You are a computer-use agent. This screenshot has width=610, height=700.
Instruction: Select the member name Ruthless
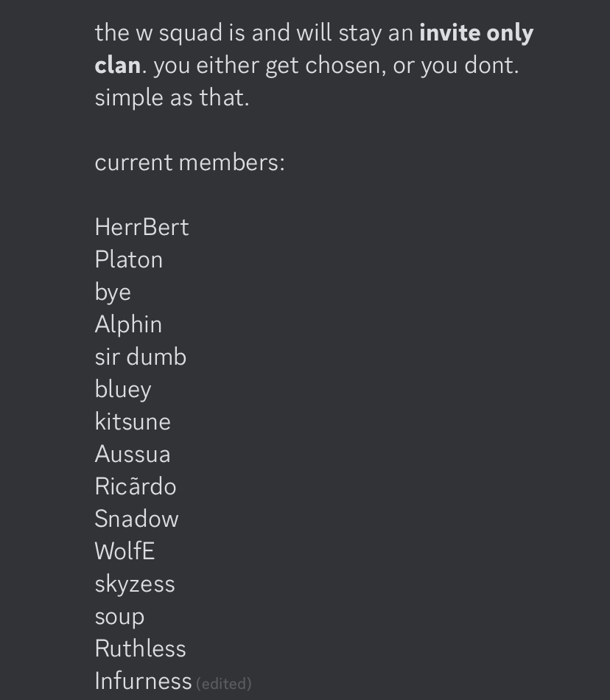pos(140,648)
